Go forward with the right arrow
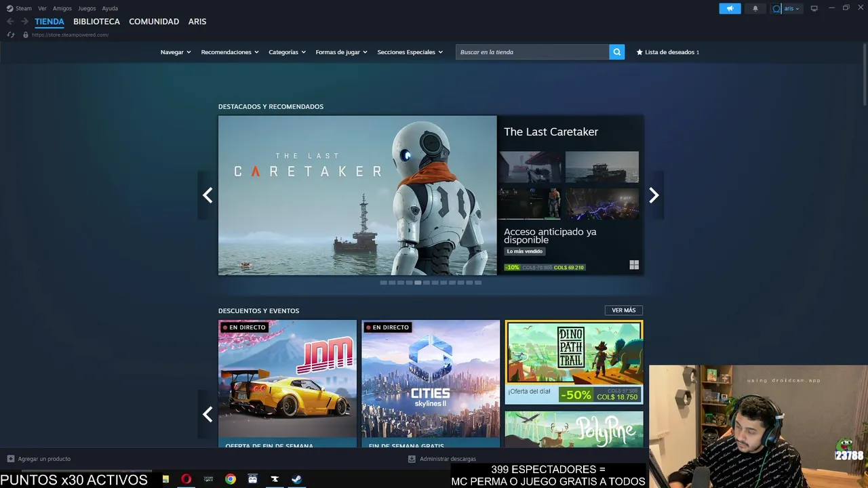868x488 pixels. coord(25,22)
